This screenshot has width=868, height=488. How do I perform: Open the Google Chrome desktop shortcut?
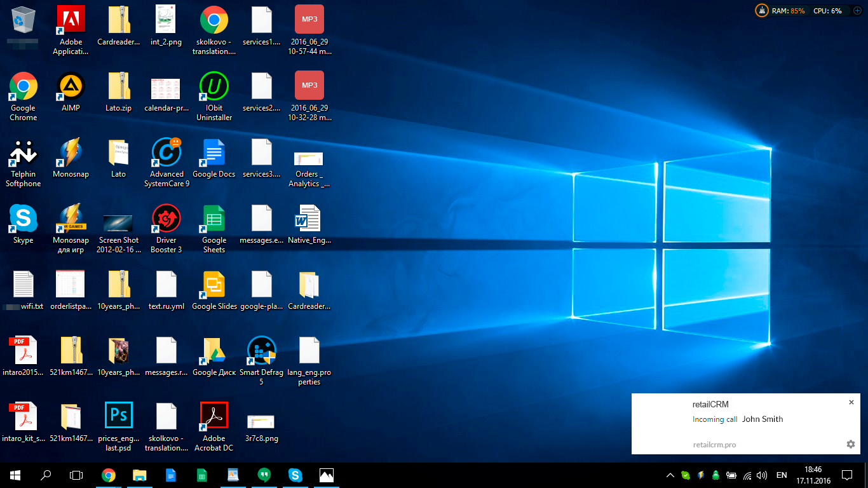pyautogui.click(x=24, y=97)
